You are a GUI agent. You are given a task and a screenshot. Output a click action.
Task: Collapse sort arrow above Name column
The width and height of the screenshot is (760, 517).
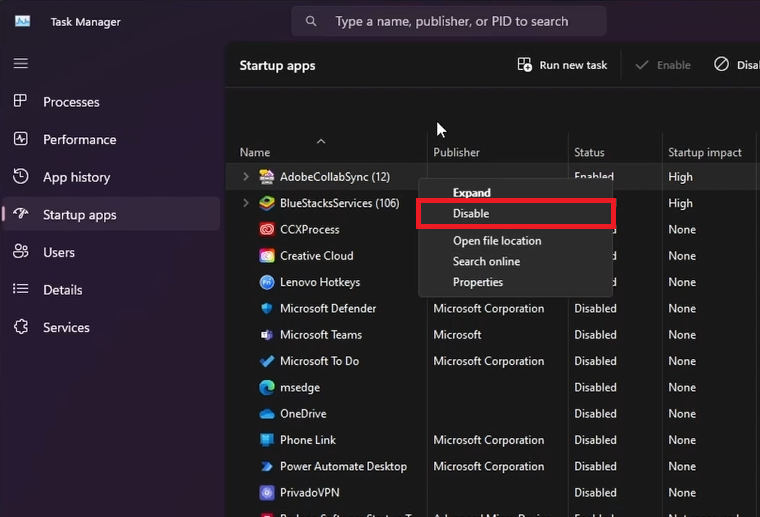point(321,141)
